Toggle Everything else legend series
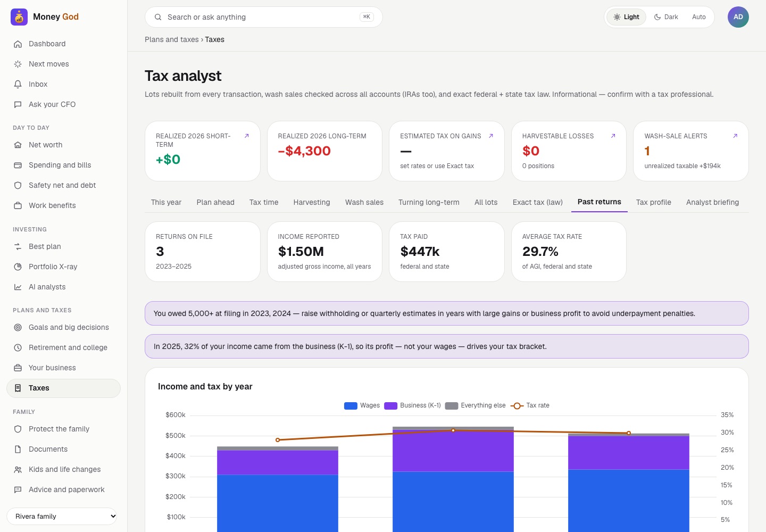The image size is (766, 532). [475, 405]
